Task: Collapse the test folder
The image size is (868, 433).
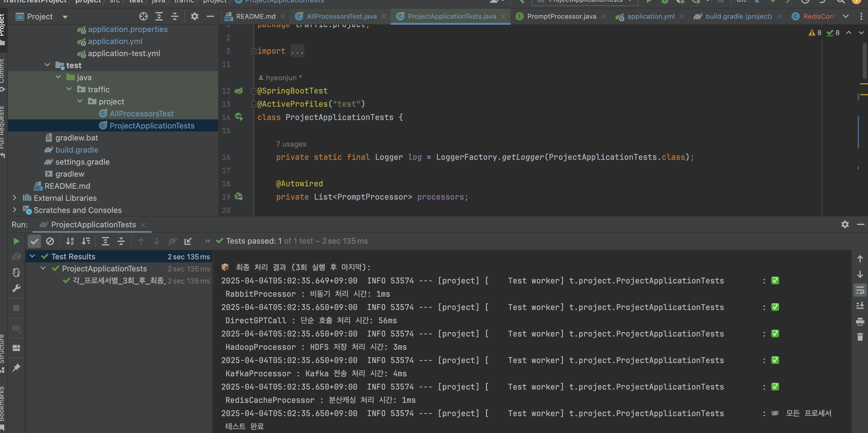Action: point(47,65)
